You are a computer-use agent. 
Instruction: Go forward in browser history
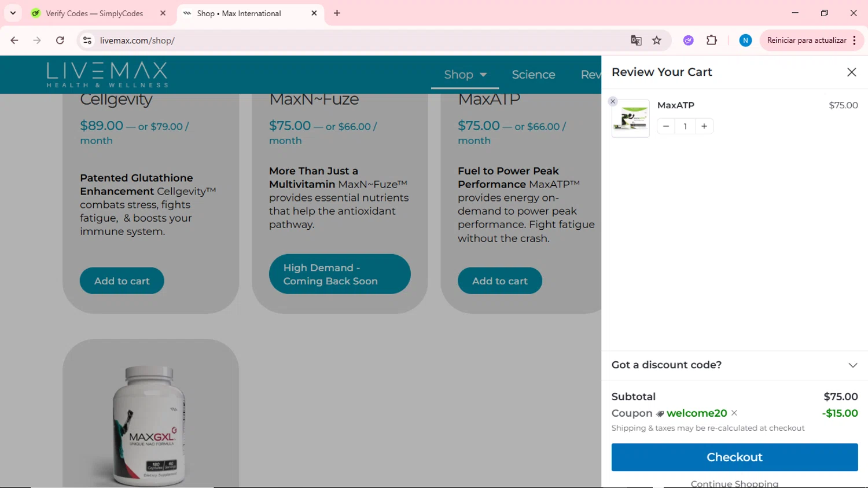point(37,41)
